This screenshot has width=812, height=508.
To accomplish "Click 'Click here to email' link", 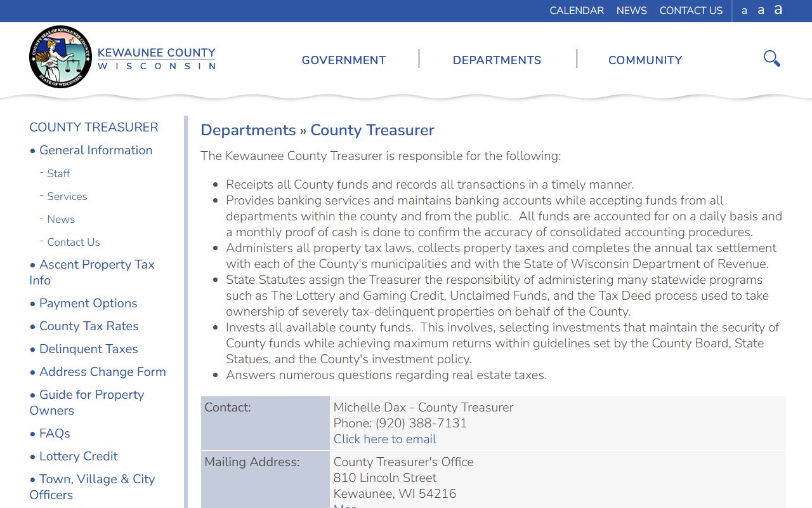I will (x=385, y=439).
